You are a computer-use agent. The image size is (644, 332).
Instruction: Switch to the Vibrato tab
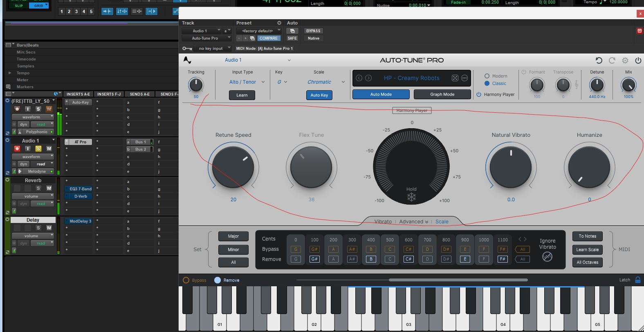pos(383,222)
